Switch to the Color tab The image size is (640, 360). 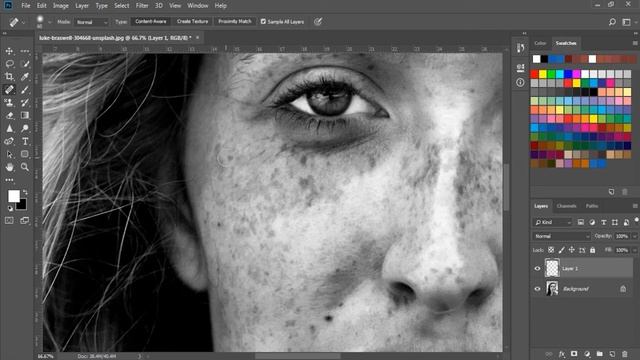[x=540, y=43]
